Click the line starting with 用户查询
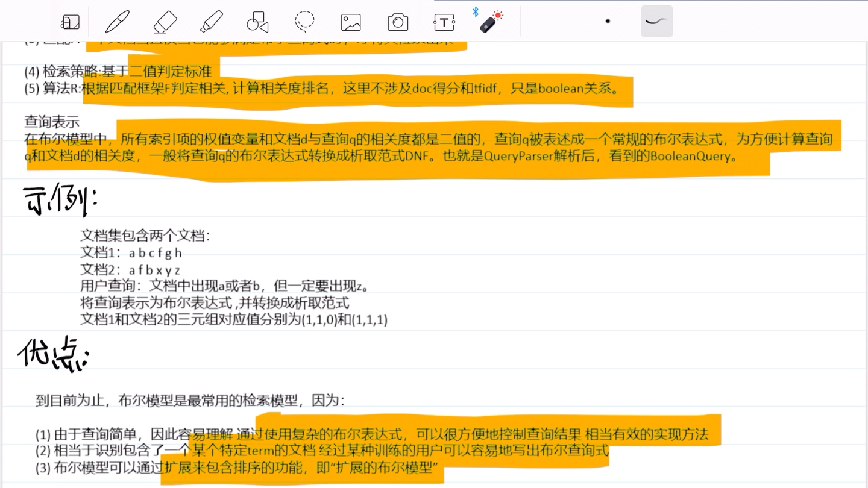This screenshot has height=488, width=868. pos(225,286)
